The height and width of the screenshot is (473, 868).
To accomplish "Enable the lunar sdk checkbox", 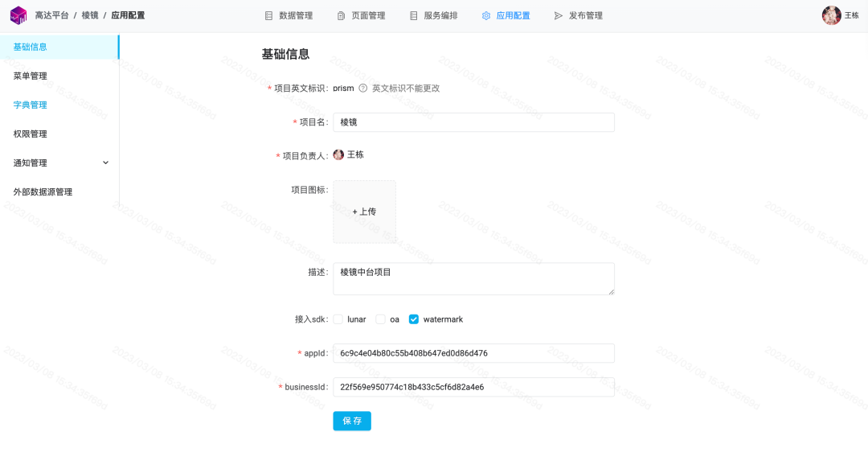I will pos(338,319).
